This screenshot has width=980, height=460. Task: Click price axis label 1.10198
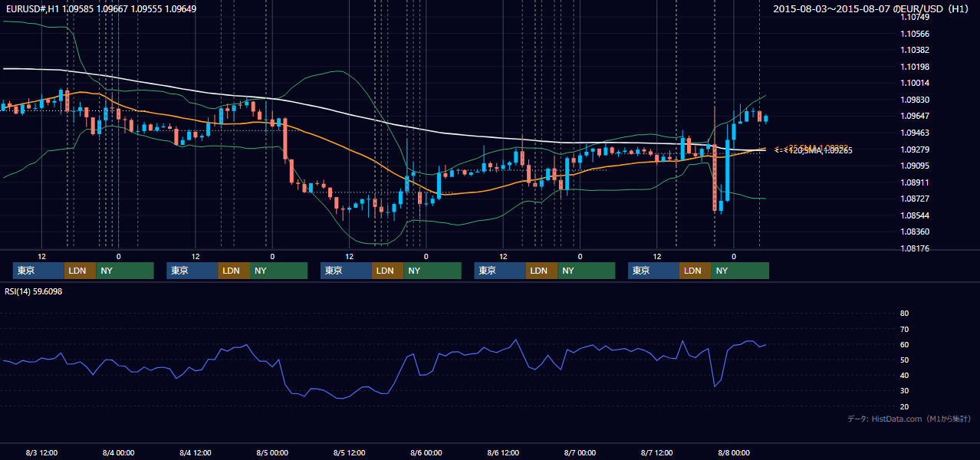[x=915, y=67]
